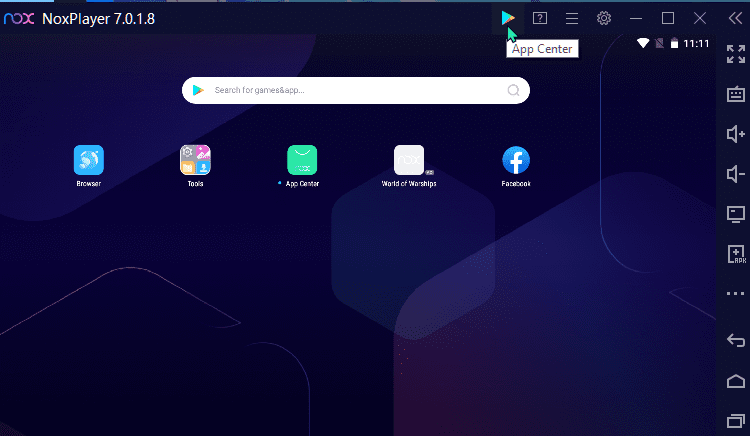Click the magnifier icon in search bar
The image size is (750, 436).
tap(513, 90)
